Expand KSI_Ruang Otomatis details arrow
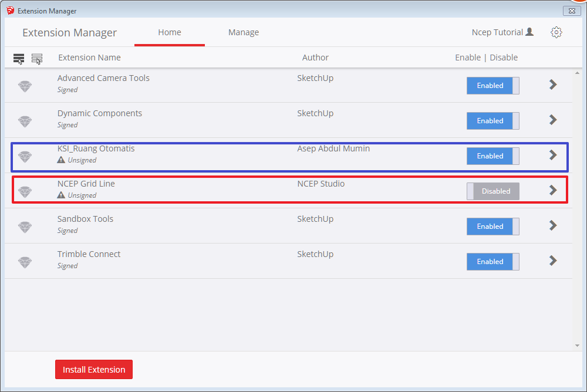587x392 pixels. click(553, 155)
